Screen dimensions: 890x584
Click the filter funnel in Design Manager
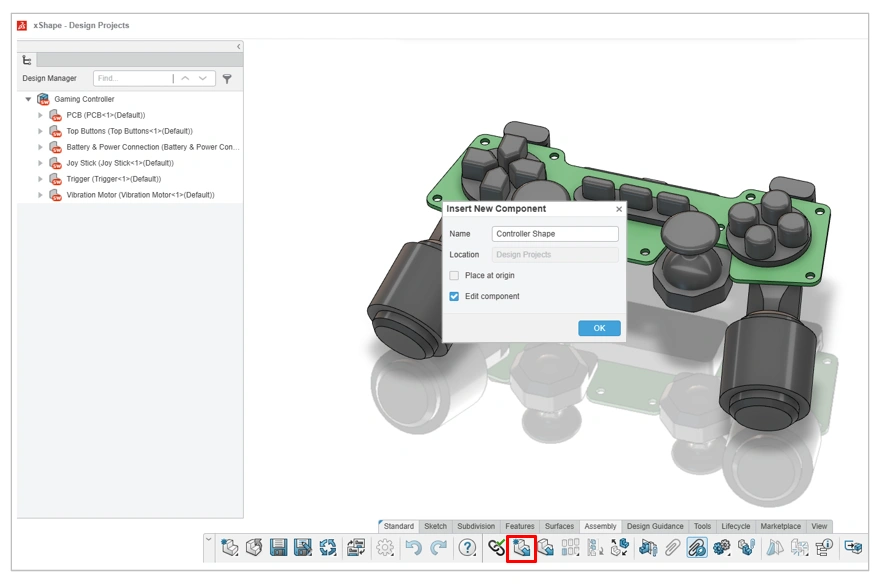point(227,79)
